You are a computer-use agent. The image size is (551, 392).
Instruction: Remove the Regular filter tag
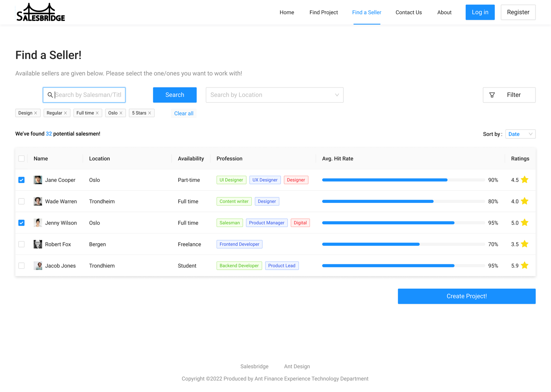click(x=65, y=113)
